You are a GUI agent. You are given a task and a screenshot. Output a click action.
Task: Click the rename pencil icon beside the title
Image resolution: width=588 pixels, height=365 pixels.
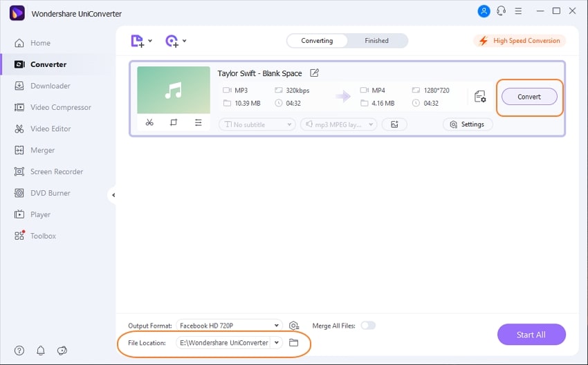tap(314, 73)
